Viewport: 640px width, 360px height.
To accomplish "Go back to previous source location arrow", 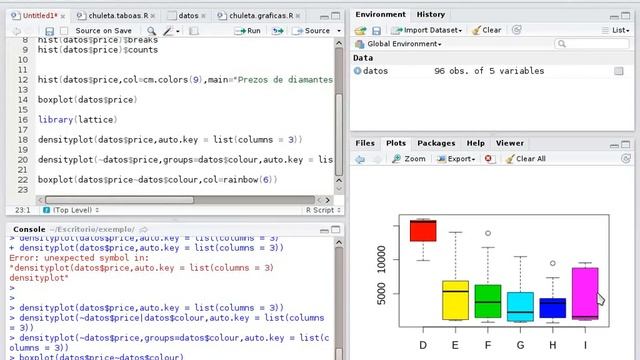I will [16, 31].
